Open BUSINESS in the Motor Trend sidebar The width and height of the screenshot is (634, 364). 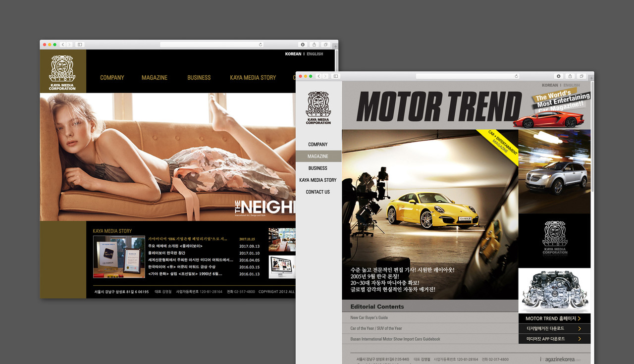[x=318, y=168]
